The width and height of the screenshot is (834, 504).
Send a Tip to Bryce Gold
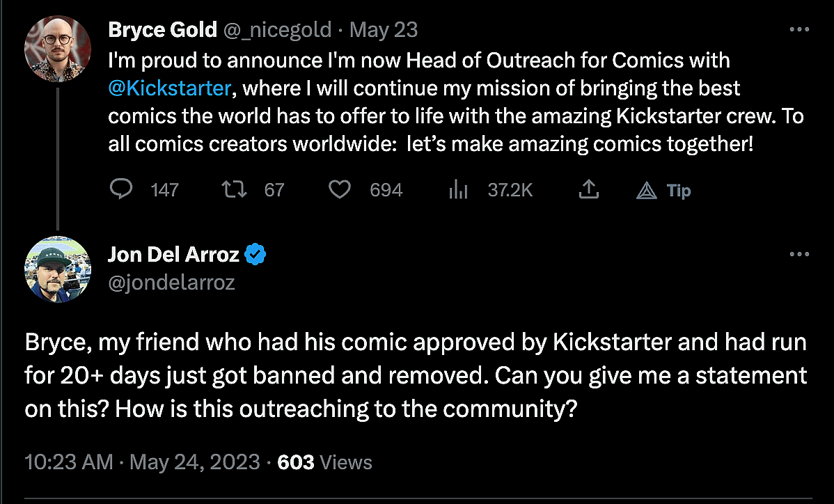point(663,190)
